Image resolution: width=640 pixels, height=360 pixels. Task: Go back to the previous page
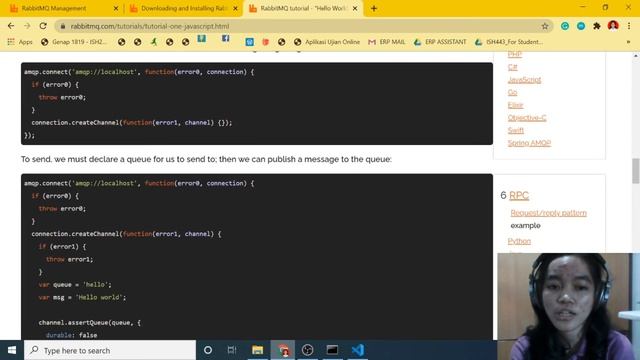(x=11, y=26)
